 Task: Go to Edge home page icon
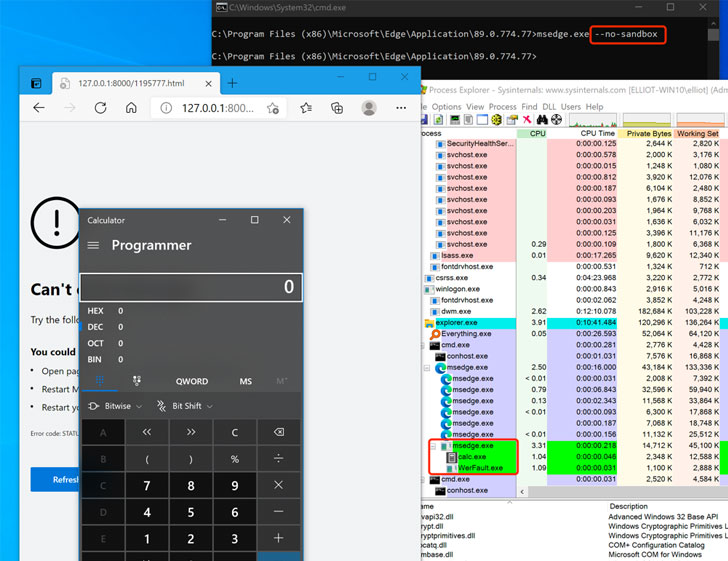[131, 108]
